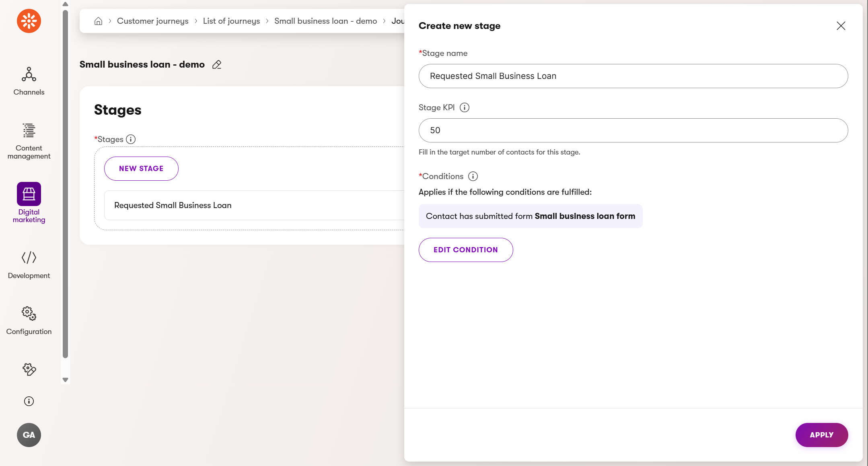This screenshot has width=868, height=466.
Task: Click the Xperience logo icon
Action: 29,21
